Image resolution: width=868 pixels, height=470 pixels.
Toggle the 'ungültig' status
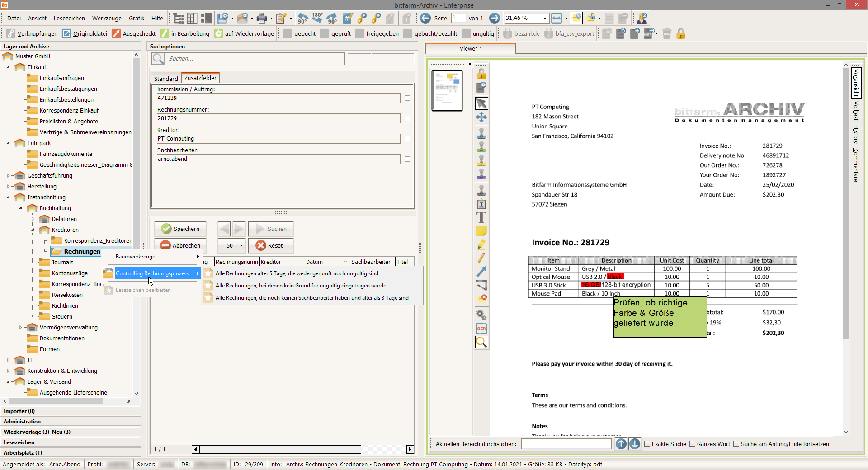(x=478, y=33)
